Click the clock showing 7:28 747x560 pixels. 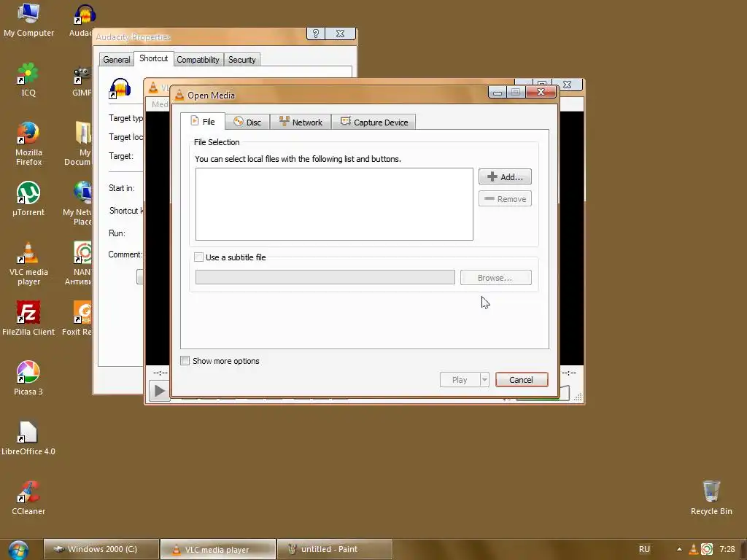coord(727,549)
